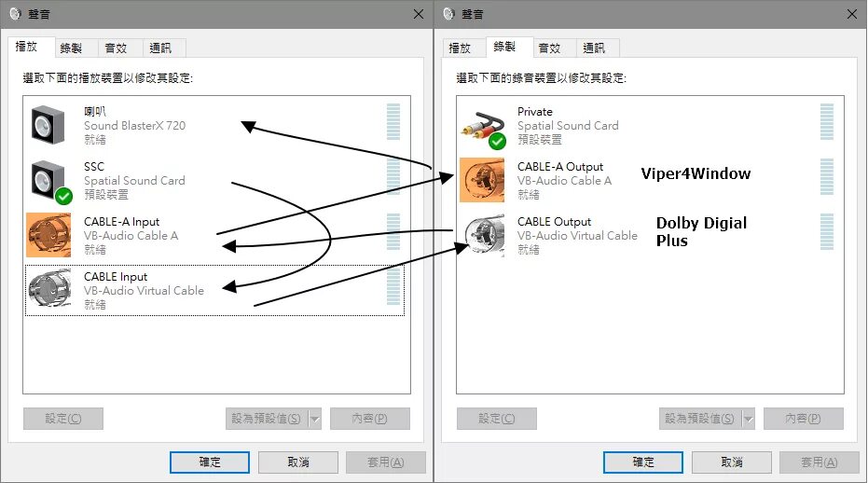Screen dimensions: 868x483
Task: Click 取消 button in the right dialog
Action: click(x=731, y=462)
